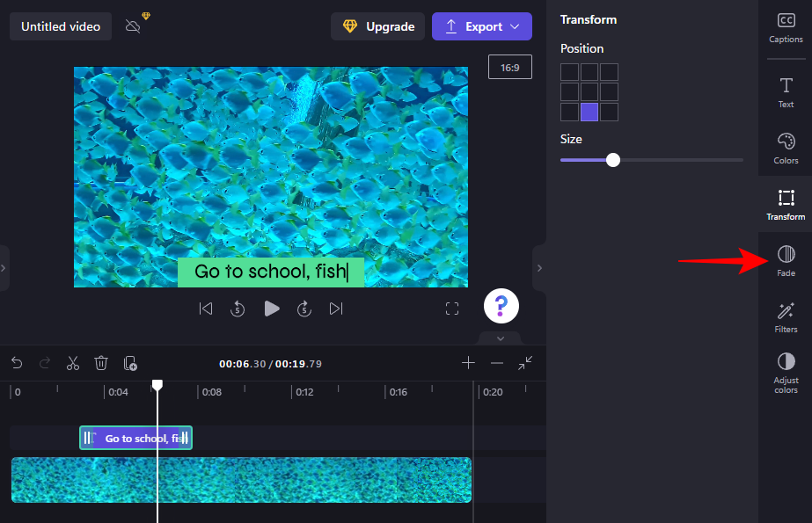Click the Upgrade button
The image size is (812, 523).
tap(377, 26)
